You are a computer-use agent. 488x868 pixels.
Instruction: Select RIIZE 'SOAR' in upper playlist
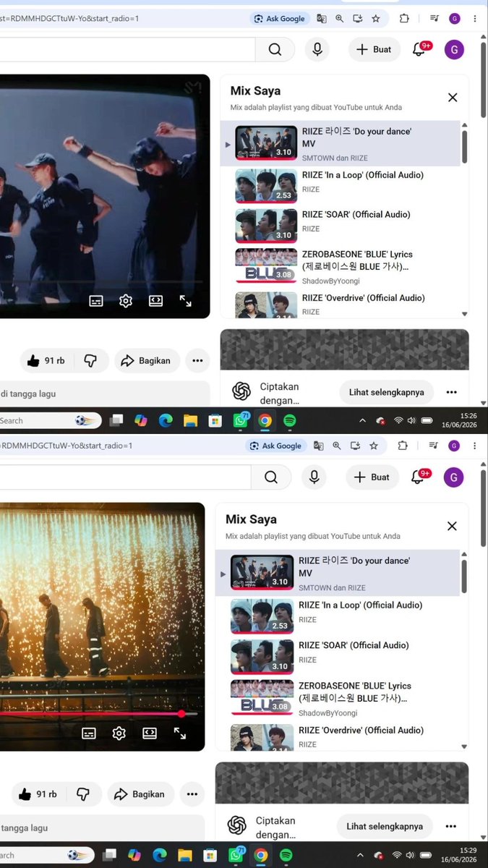340,225
